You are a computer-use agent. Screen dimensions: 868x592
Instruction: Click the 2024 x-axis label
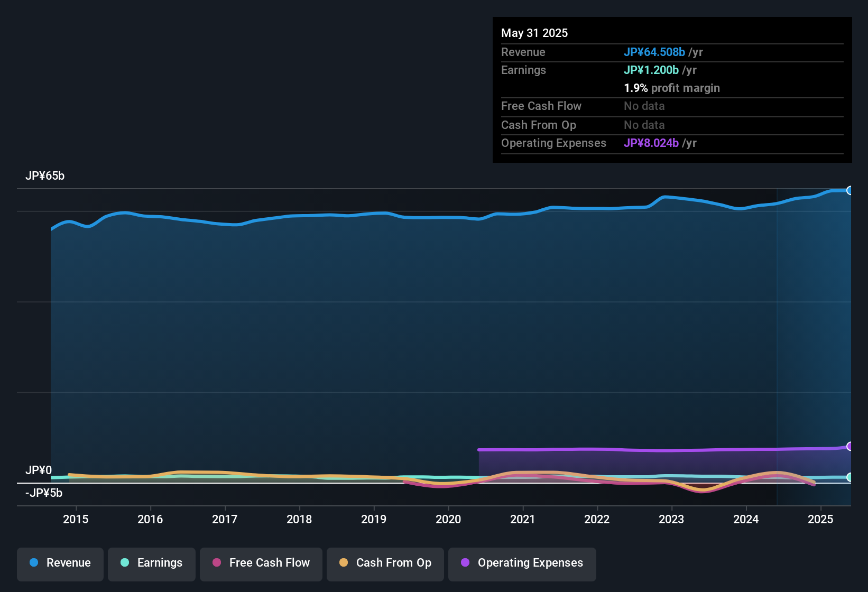click(746, 519)
